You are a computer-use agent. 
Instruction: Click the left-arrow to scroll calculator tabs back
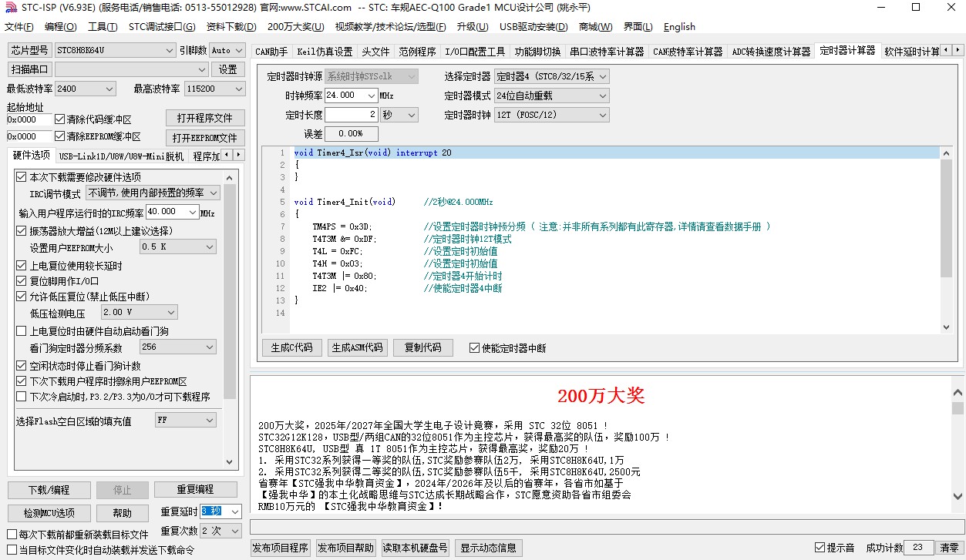point(947,50)
